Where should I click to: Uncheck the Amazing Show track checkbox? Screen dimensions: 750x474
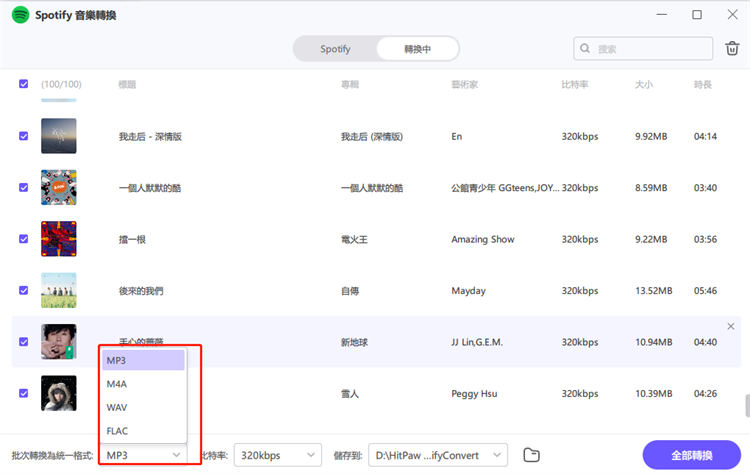coord(23,239)
